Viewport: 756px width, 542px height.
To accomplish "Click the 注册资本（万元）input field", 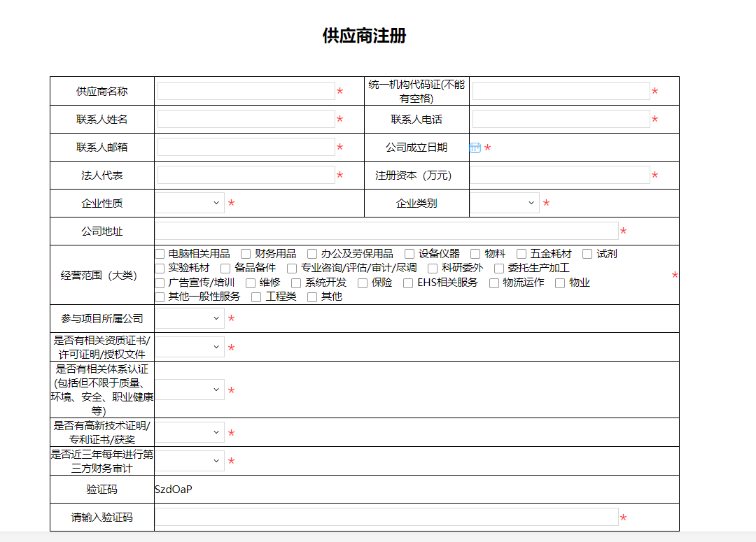I will pos(560,175).
